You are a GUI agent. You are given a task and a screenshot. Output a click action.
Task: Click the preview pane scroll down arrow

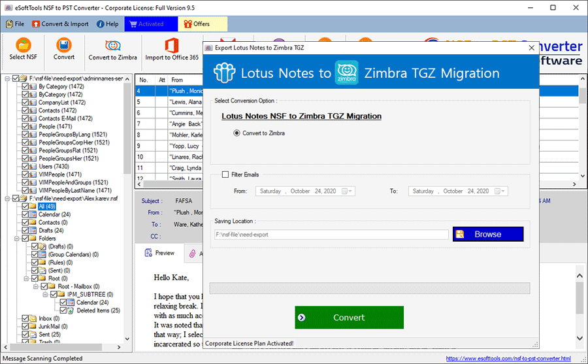[580, 339]
